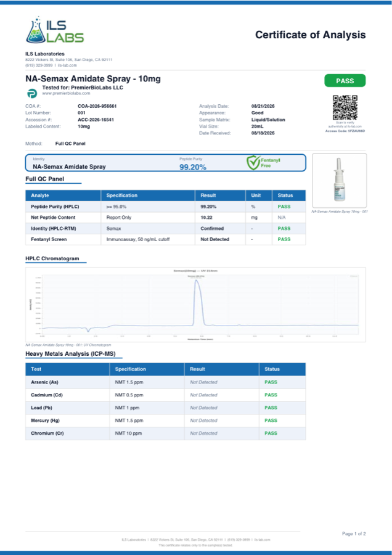The image size is (392, 555).
Task: Click the Certificate of Analysis title
Action: [310, 35]
